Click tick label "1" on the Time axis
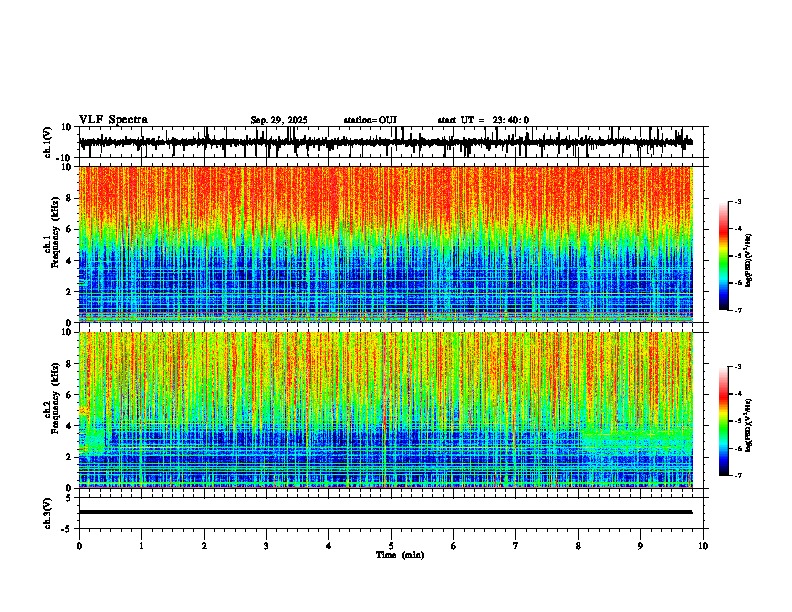792x612 pixels. click(141, 546)
